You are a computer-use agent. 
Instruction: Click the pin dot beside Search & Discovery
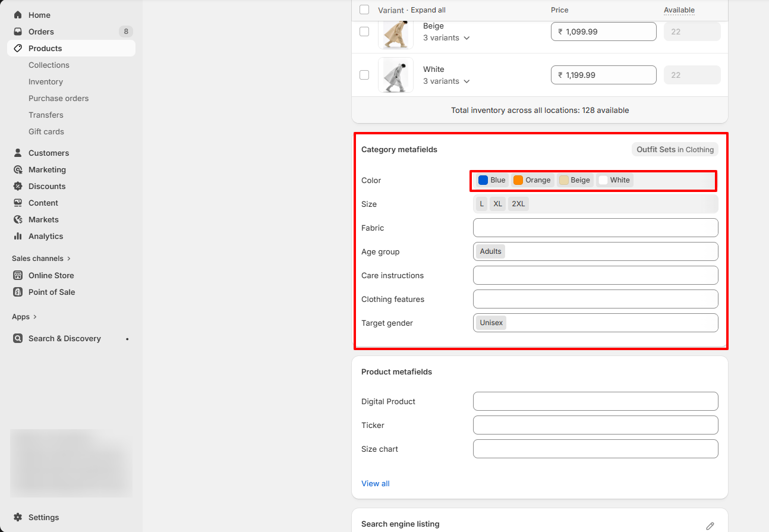(x=127, y=339)
